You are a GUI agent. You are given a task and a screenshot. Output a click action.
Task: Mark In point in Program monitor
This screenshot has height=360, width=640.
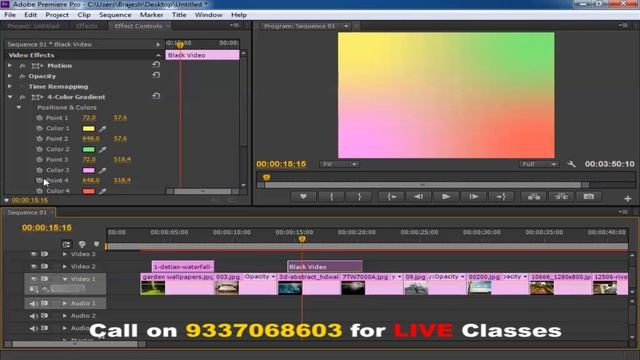pos(331,197)
